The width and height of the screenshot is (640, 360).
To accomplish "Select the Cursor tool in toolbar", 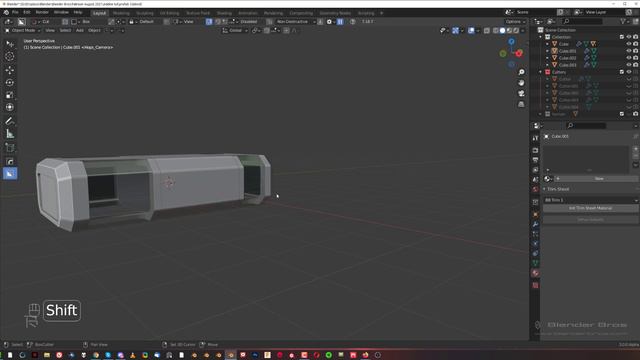I will (x=10, y=56).
